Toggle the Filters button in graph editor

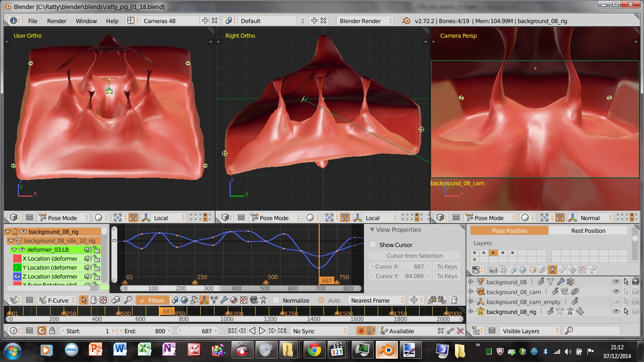(152, 300)
